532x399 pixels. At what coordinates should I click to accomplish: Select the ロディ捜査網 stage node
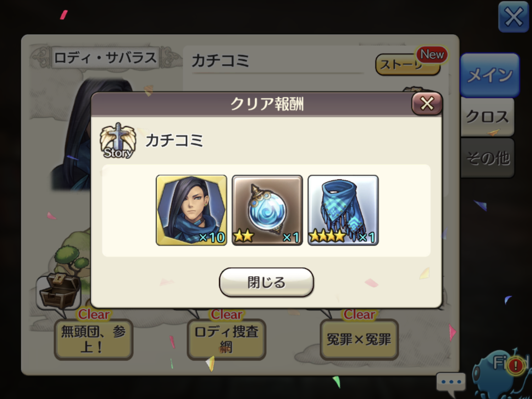coord(226,339)
